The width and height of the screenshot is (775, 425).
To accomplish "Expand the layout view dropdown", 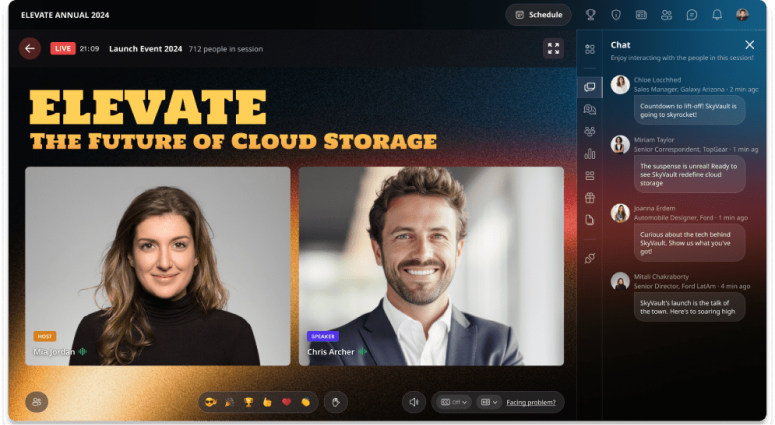I will click(x=489, y=402).
